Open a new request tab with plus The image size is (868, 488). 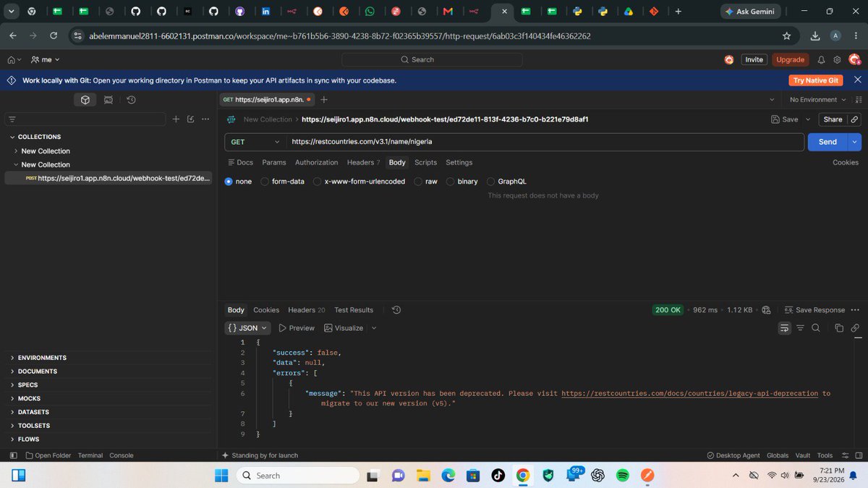[x=324, y=100]
